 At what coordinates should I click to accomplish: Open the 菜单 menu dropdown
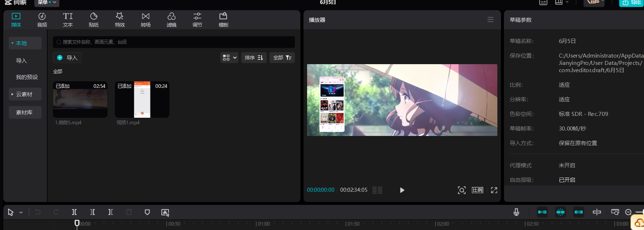click(x=47, y=3)
